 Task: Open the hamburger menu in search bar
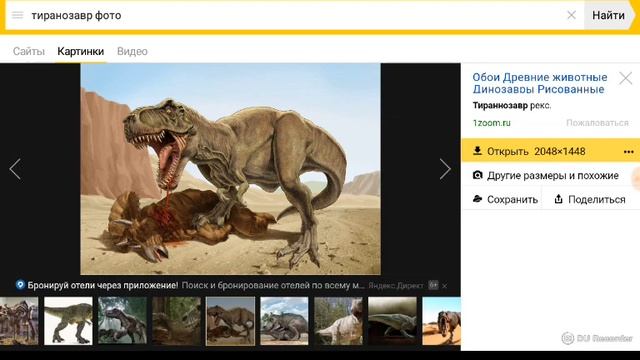pos(18,15)
